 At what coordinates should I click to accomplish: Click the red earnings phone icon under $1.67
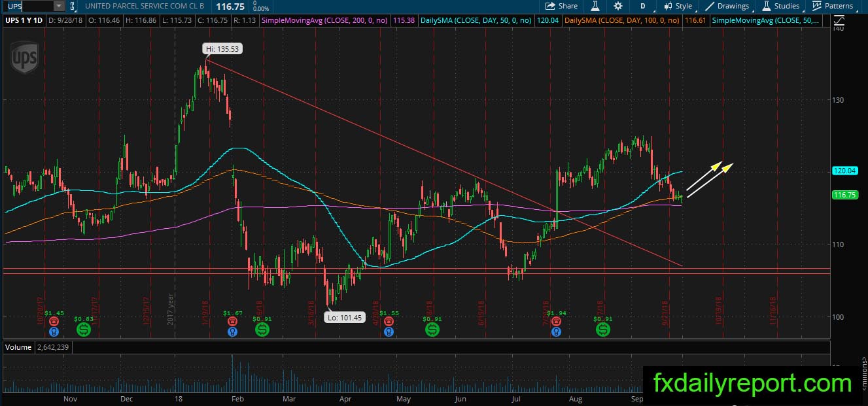coord(232,322)
